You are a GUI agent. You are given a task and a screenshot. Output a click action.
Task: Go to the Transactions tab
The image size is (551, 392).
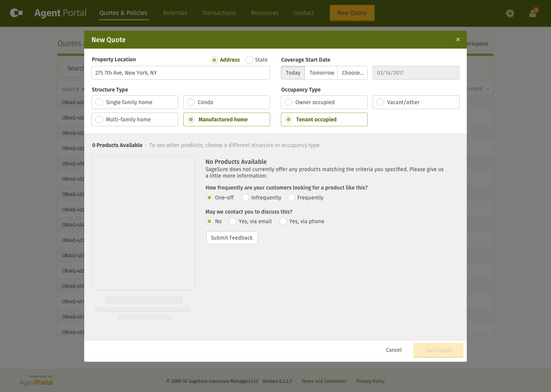click(219, 13)
